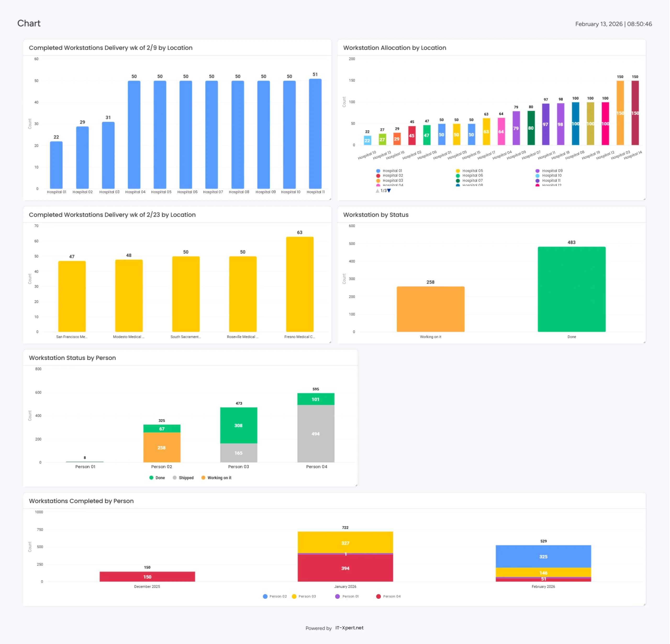Click resize handle of Workstations Completed by Person panel
Viewport: 670px width, 644px height.
click(644, 605)
